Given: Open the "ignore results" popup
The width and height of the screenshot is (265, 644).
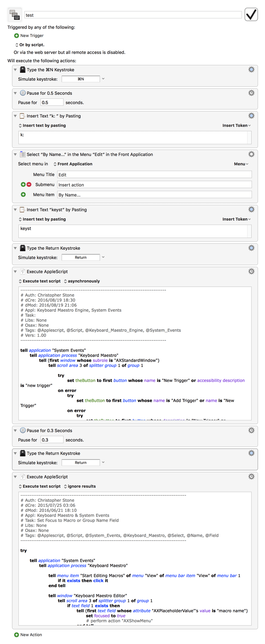Looking at the screenshot, I should coord(80,486).
